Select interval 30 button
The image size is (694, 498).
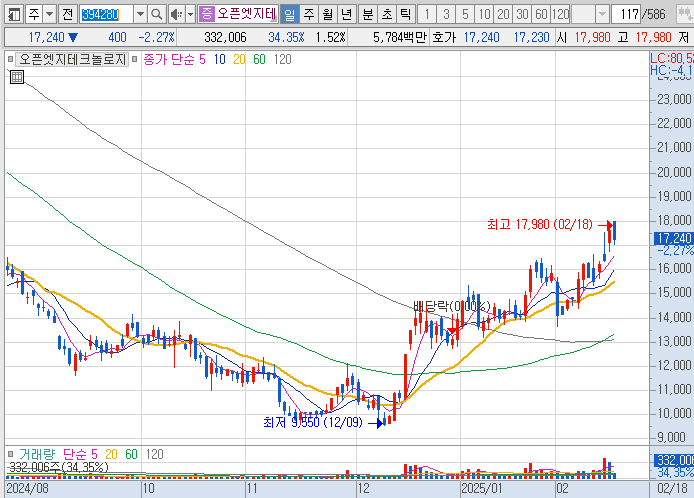[522, 15]
